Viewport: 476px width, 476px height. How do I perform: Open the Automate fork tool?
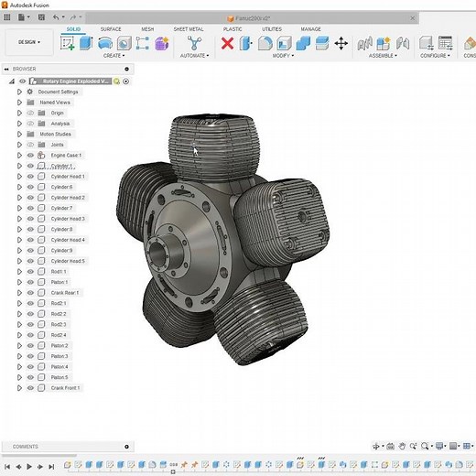click(194, 43)
